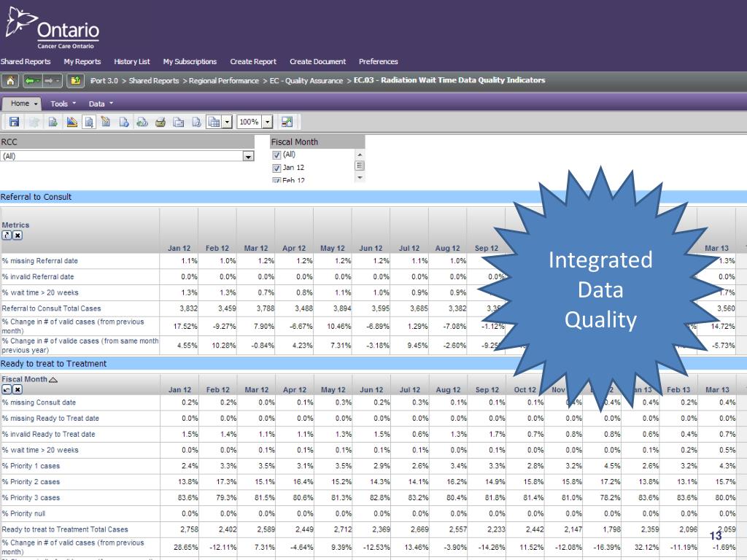
Task: Open the Tools menu
Action: pos(63,104)
